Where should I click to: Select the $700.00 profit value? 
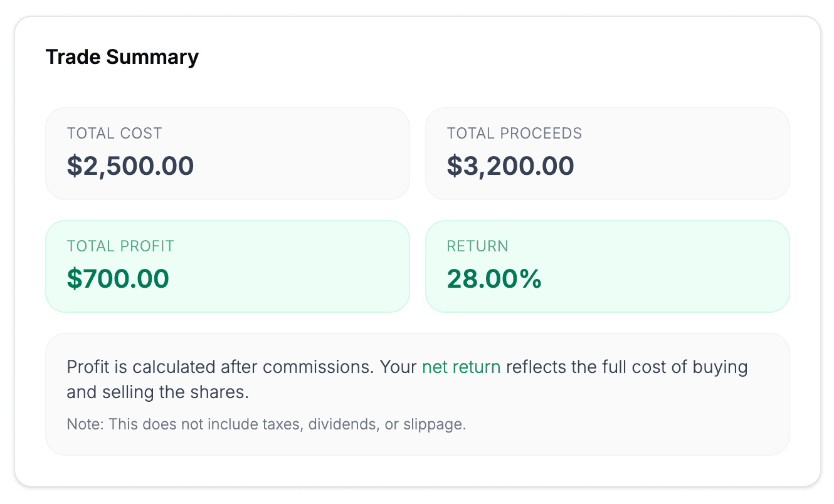(118, 278)
